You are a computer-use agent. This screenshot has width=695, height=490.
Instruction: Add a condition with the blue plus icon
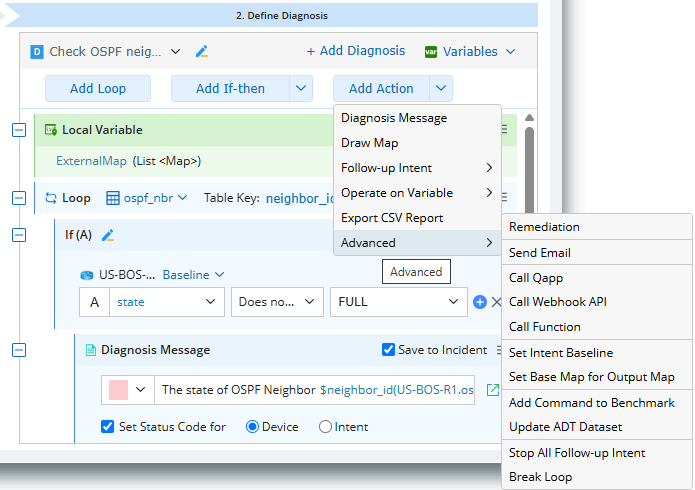pos(480,301)
